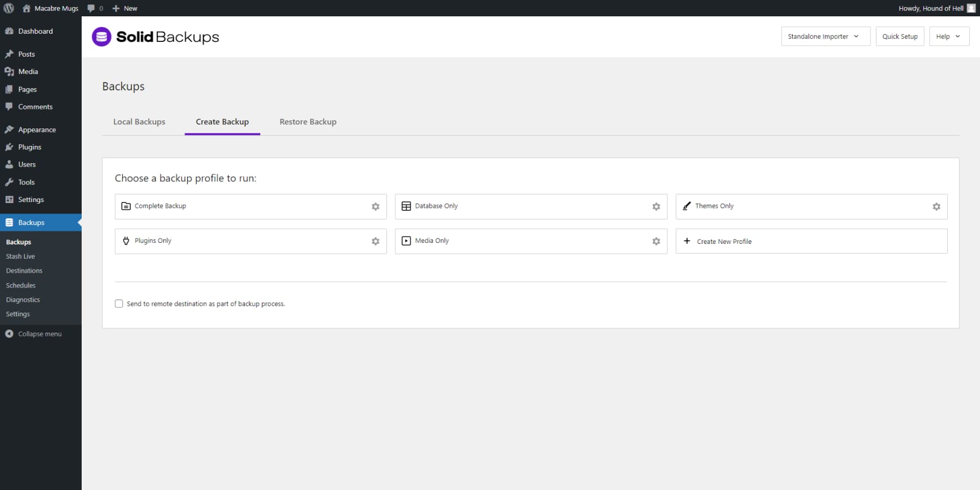Viewport: 980px width, 490px height.
Task: Switch to the Restore Backup tab
Action: pos(308,121)
